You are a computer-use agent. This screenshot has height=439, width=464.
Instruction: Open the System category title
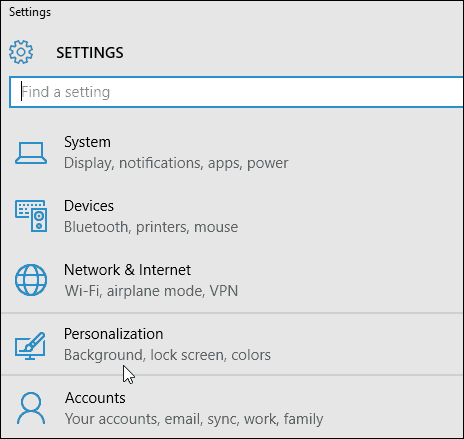point(87,142)
